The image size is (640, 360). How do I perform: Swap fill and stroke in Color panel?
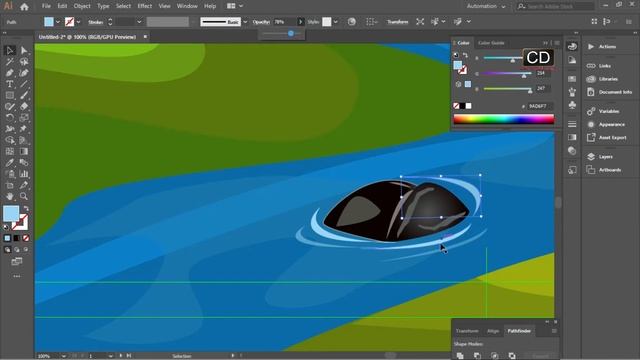click(465, 55)
